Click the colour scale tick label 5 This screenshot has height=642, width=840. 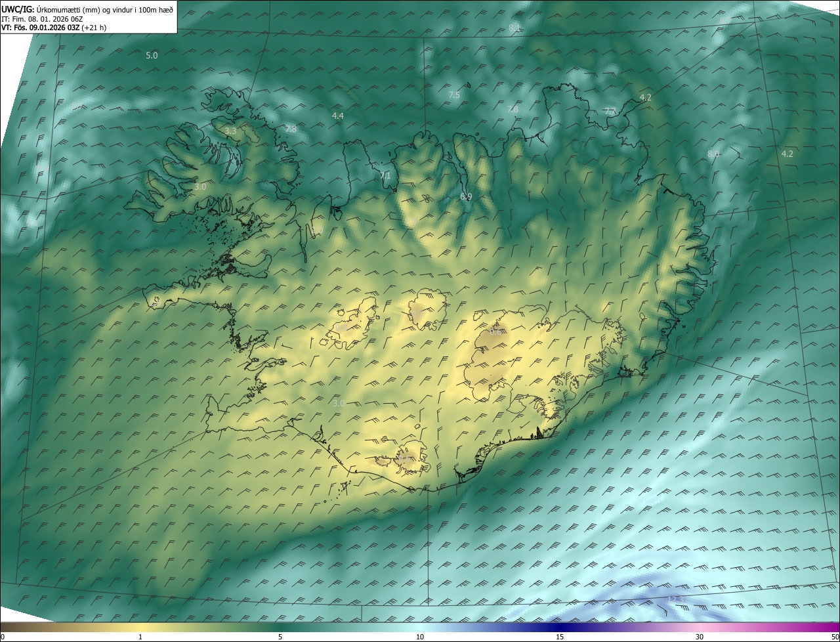point(280,637)
